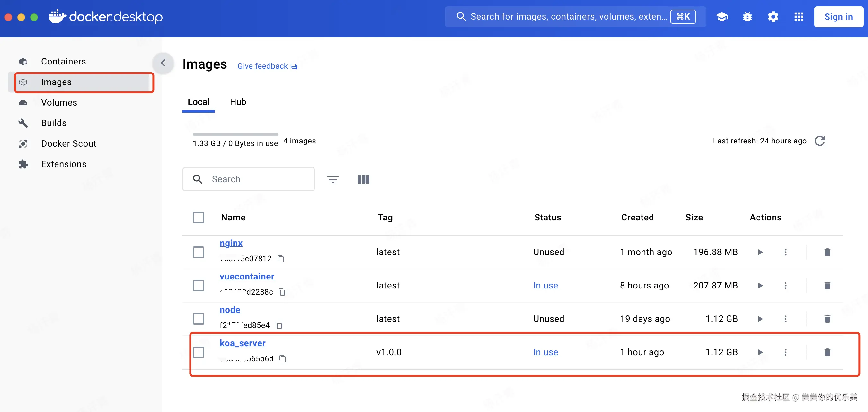
Task: Delete the vuecontainer image
Action: [x=827, y=286]
